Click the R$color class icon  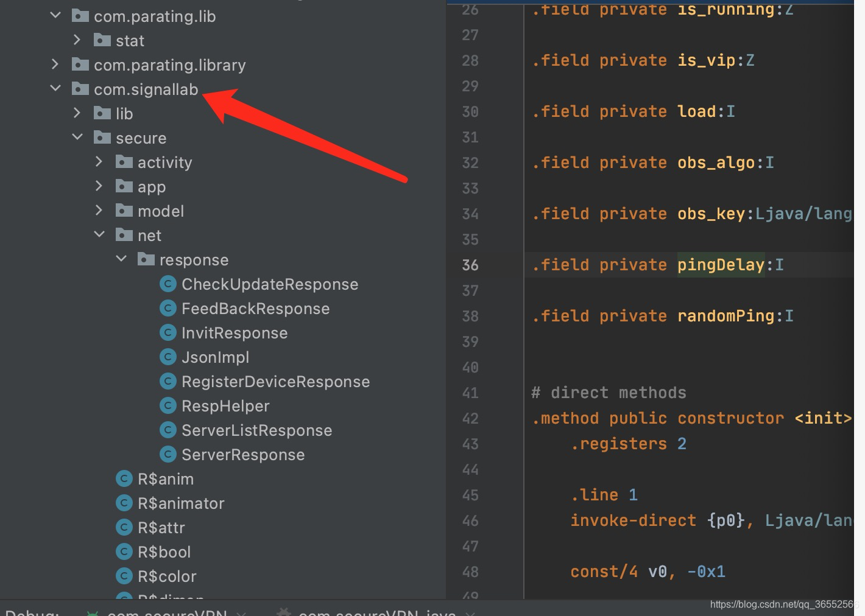124,576
